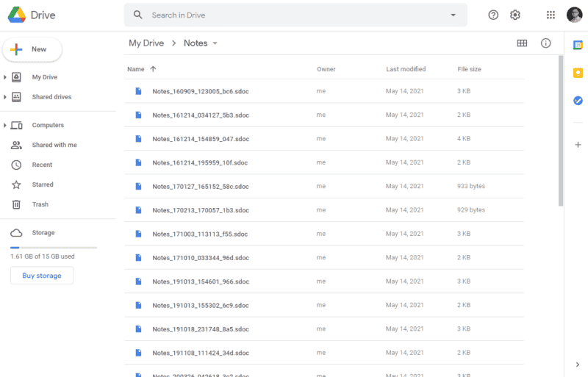Open the Starred section
The height and width of the screenshot is (377, 588).
pos(43,184)
